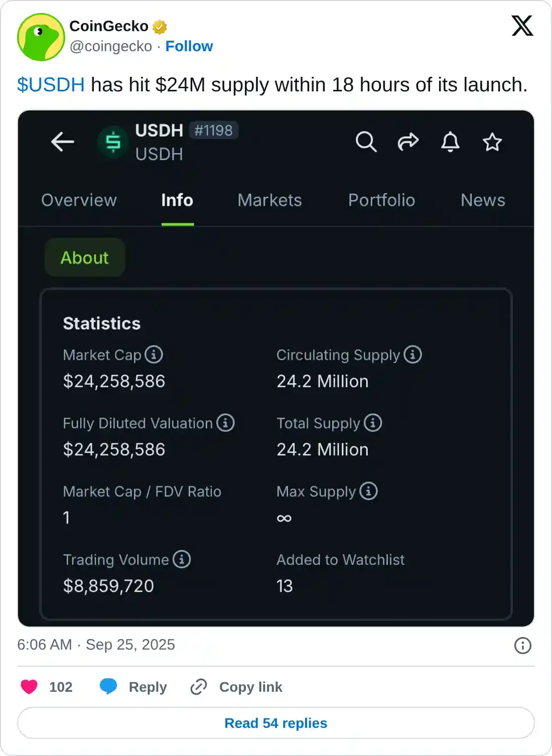This screenshot has width=552, height=756.
Task: Click the Max Supply info icon
Action: click(369, 491)
